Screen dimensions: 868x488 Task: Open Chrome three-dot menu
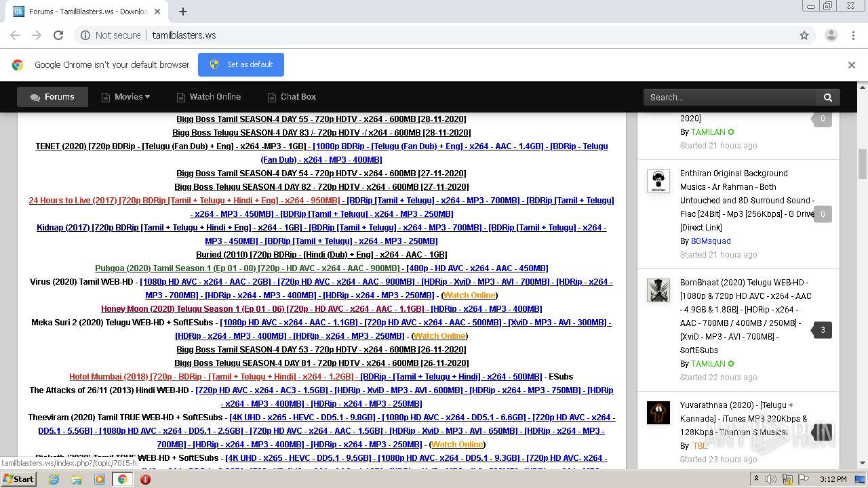pyautogui.click(x=853, y=35)
